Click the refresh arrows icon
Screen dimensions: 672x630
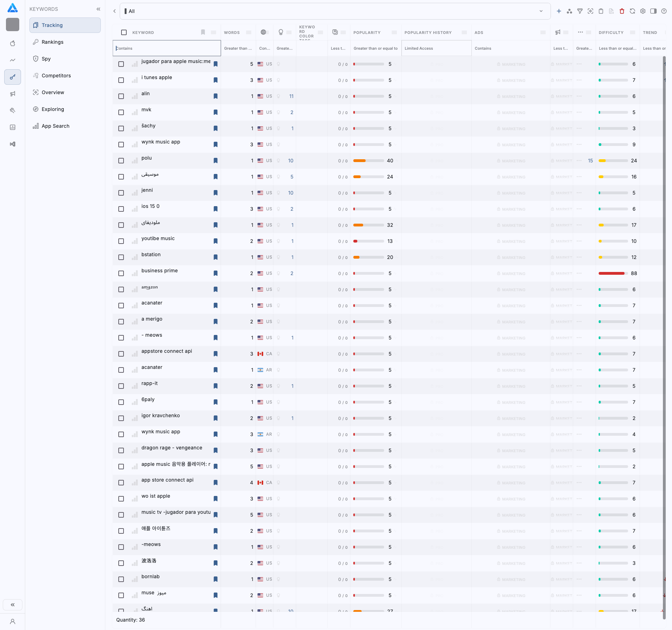pos(632,11)
